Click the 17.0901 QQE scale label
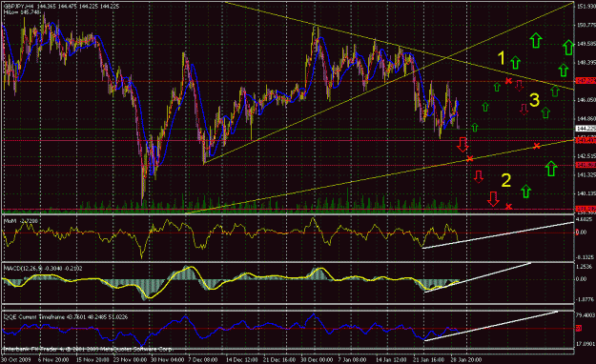The image size is (596, 364). pos(586,344)
